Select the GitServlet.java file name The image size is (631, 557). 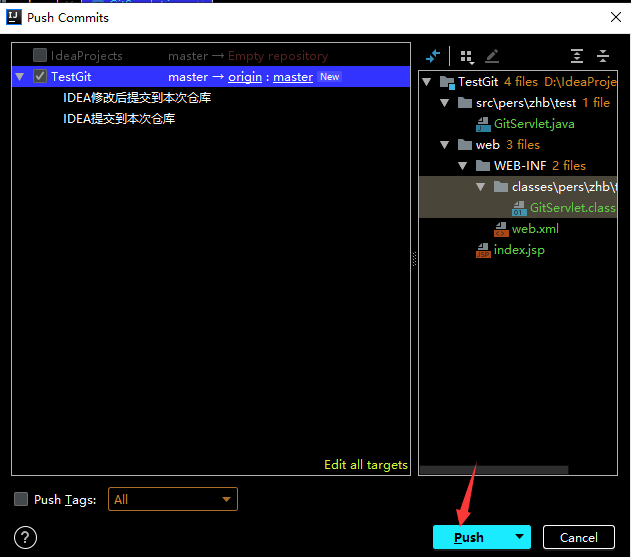(x=534, y=124)
